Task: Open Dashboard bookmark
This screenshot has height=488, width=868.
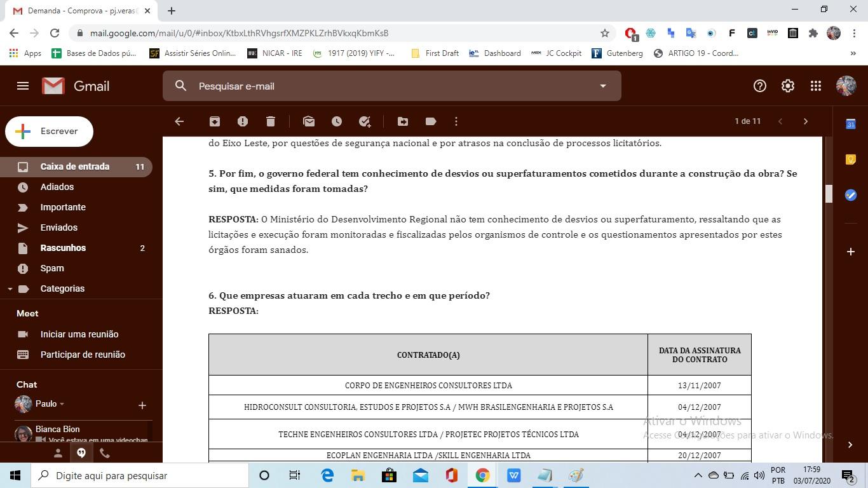Action: [x=495, y=53]
